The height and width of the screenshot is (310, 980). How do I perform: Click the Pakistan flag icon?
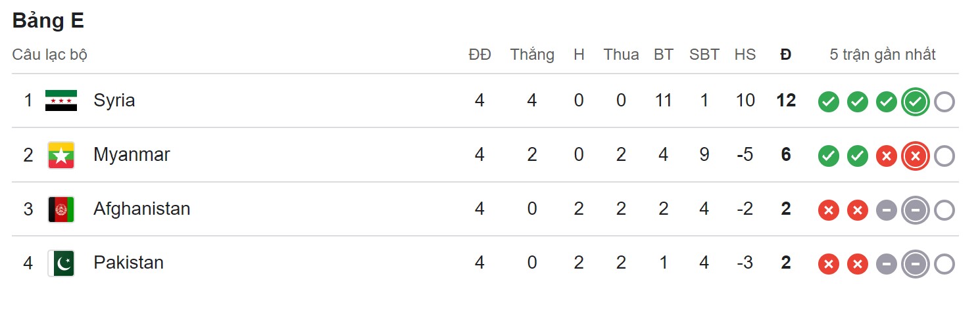[61, 263]
